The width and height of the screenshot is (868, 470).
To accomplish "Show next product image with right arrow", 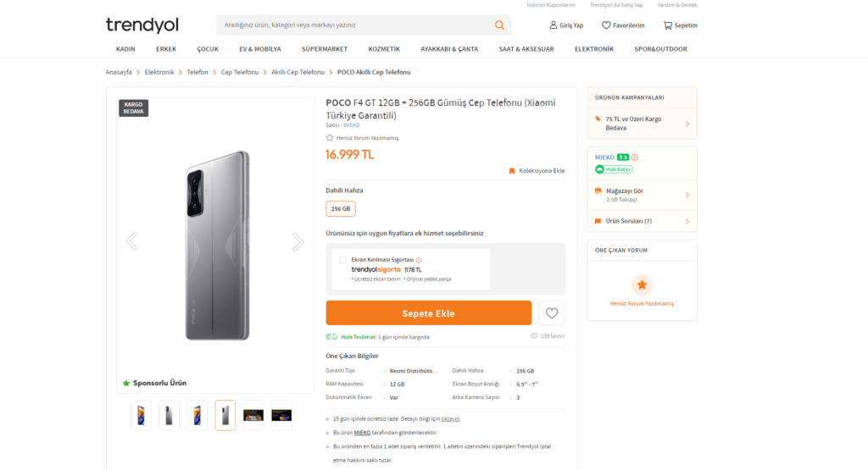I will [x=298, y=242].
